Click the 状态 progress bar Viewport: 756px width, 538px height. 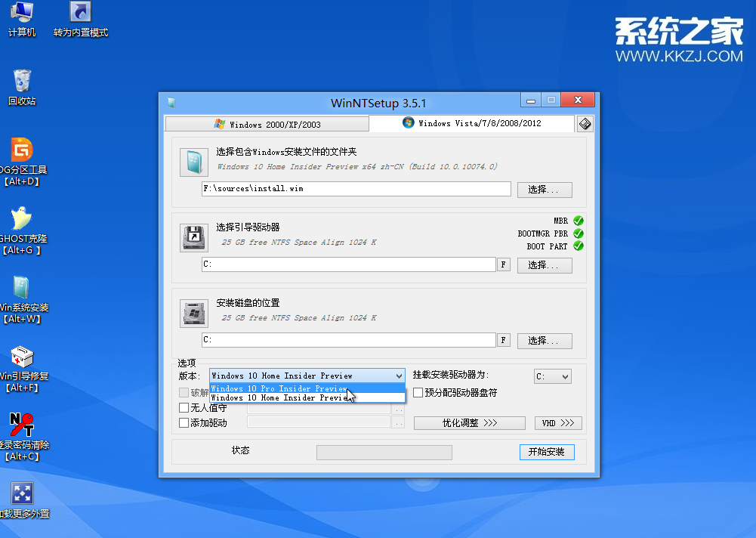tap(384, 453)
